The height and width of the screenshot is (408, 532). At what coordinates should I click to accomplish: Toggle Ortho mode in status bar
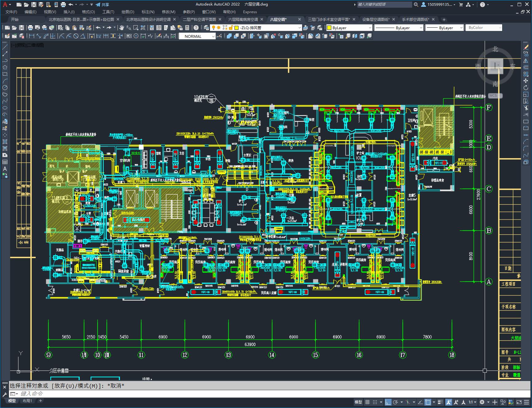(388, 402)
